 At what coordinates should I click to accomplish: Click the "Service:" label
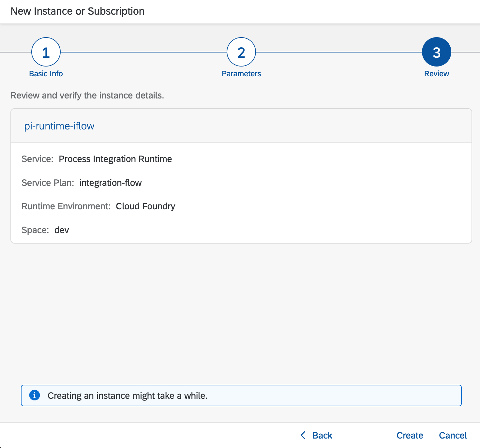click(x=37, y=159)
